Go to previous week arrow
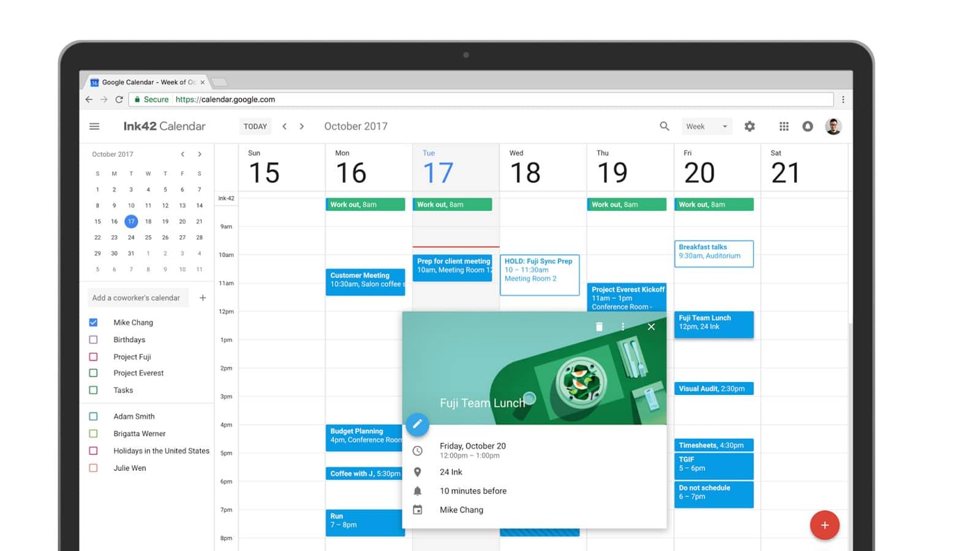 click(284, 126)
